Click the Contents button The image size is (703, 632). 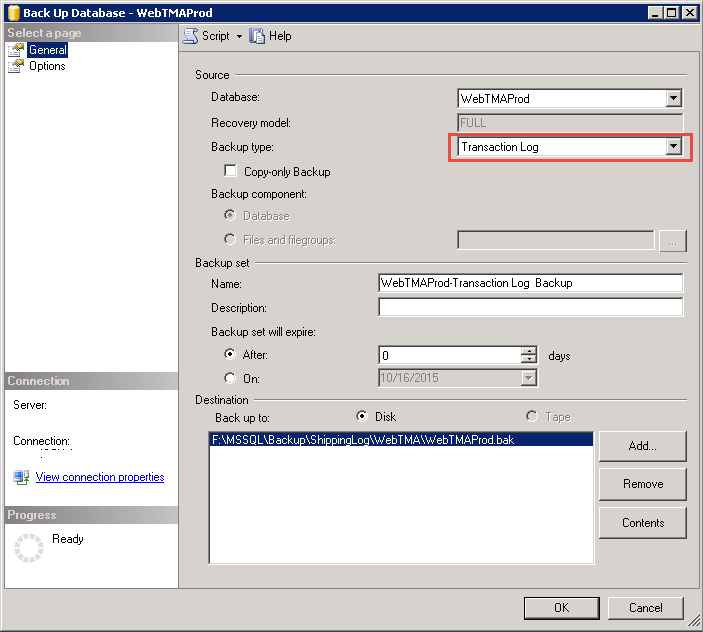click(x=642, y=523)
